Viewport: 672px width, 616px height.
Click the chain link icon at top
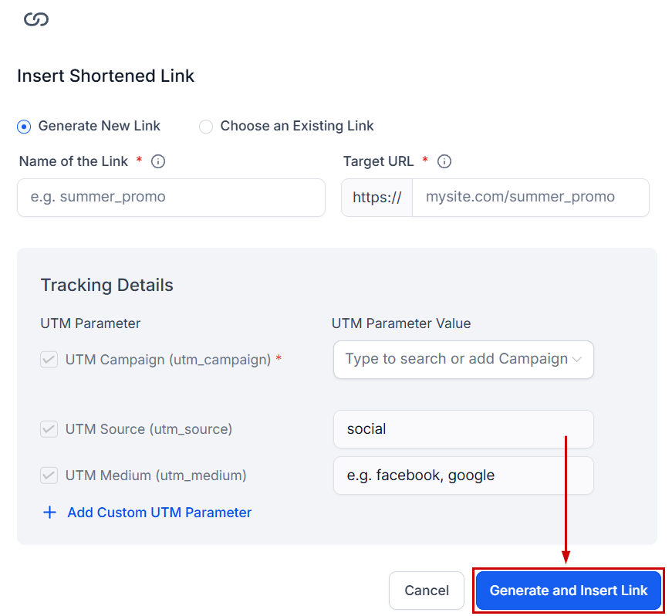click(35, 19)
